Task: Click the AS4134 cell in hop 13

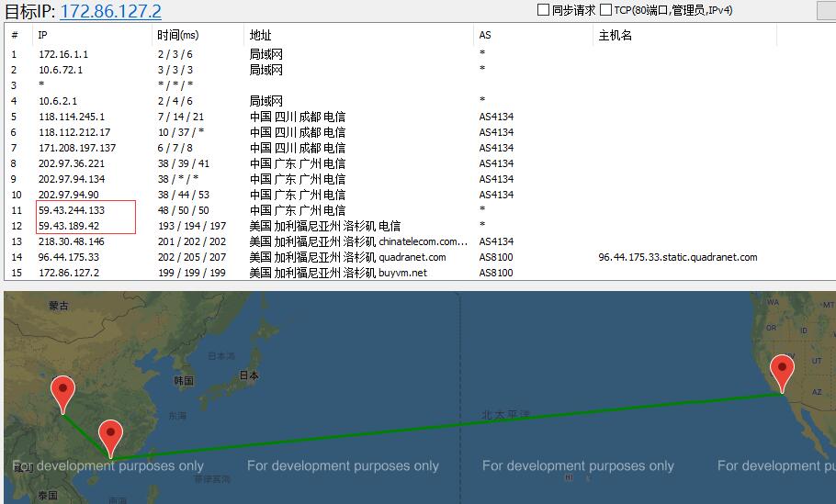Action: click(496, 241)
